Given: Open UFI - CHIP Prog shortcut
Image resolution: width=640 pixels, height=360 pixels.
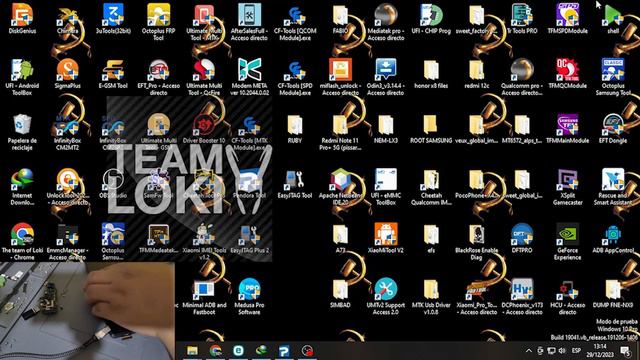Looking at the screenshot, I should click(x=431, y=15).
